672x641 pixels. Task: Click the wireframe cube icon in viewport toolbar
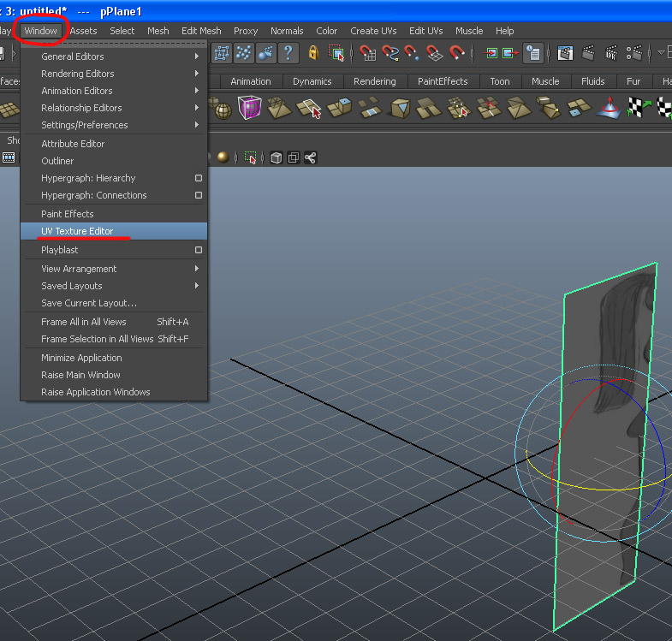[276, 157]
